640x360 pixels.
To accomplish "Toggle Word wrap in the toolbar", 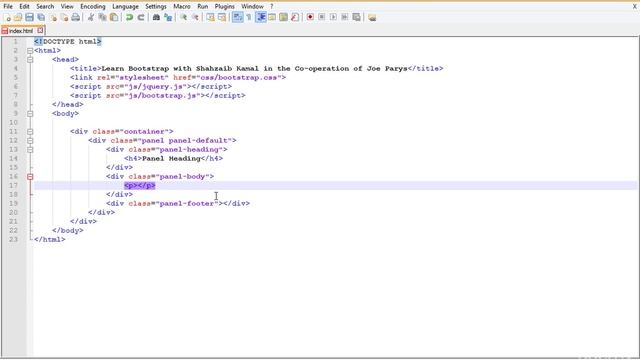I will tap(237, 17).
